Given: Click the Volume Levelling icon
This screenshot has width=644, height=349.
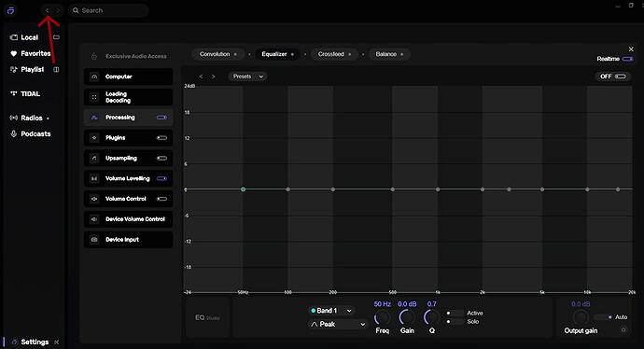Looking at the screenshot, I should click(94, 178).
